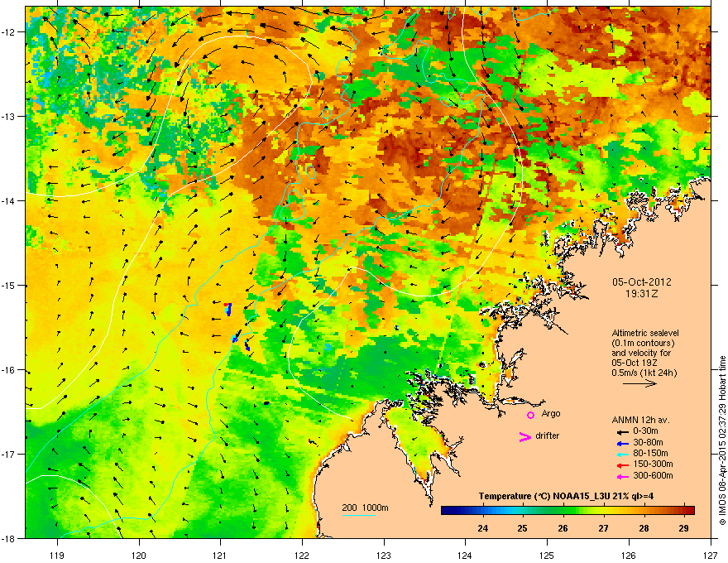Click the magenta Argo circle symbol in legend
Screen dimensions: 728x563
[530, 415]
